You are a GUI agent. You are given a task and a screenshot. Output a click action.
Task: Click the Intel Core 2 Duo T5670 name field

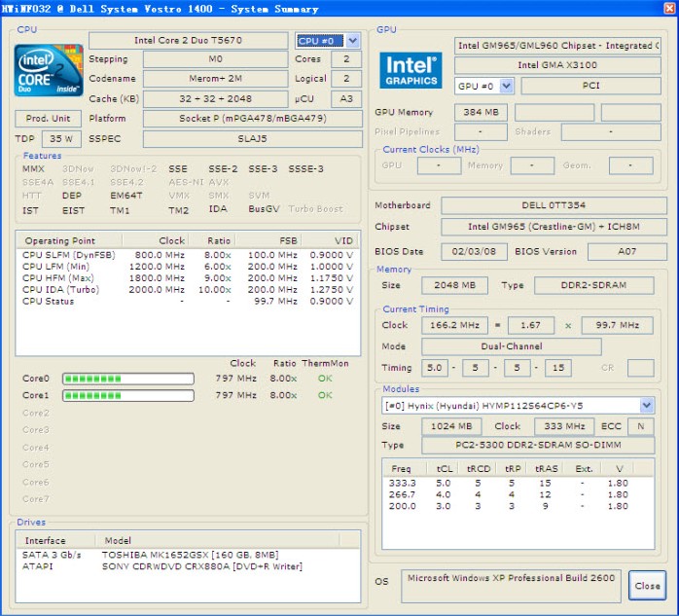(189, 40)
